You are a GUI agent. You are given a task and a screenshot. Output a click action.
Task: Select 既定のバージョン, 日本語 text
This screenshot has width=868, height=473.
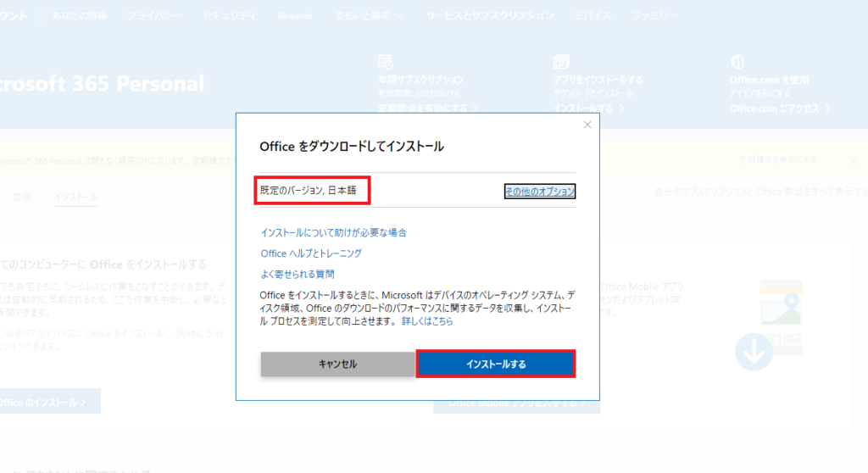click(x=309, y=191)
